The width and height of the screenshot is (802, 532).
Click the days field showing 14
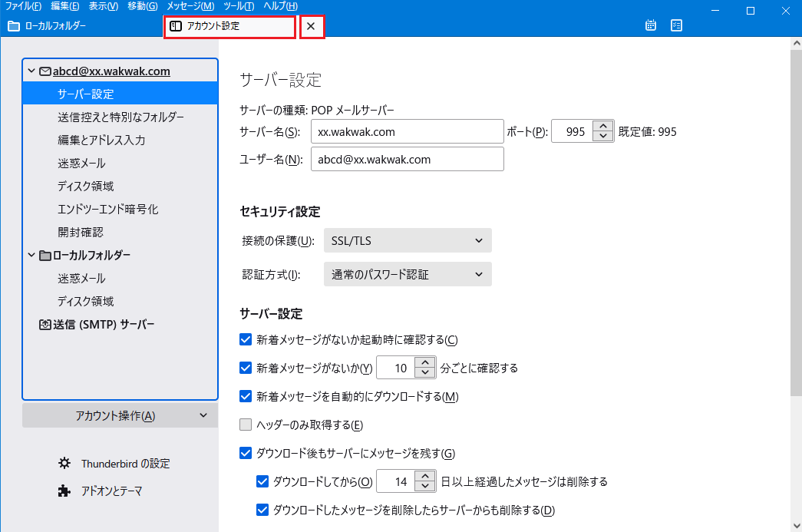pos(397,481)
